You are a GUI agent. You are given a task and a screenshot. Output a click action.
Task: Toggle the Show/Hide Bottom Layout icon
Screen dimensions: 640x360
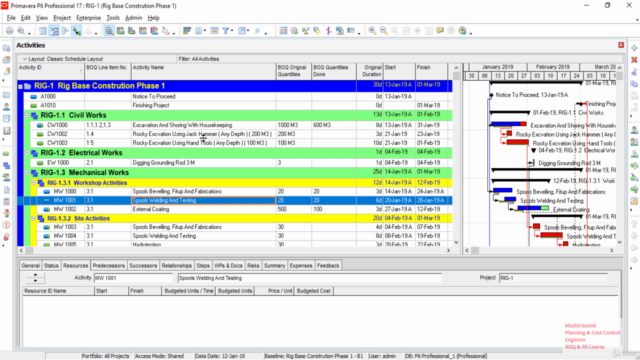109,31
